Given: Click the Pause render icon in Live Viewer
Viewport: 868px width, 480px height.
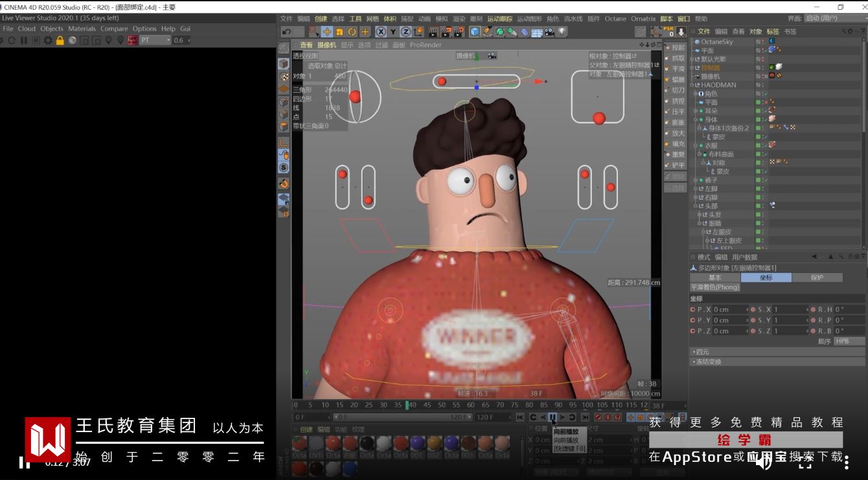Looking at the screenshot, I should point(24,40).
